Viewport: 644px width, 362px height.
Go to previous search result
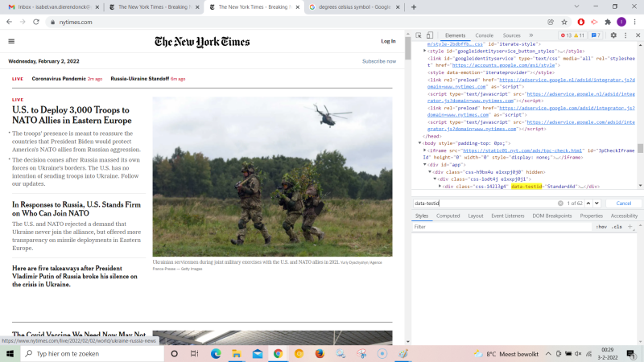(x=588, y=204)
